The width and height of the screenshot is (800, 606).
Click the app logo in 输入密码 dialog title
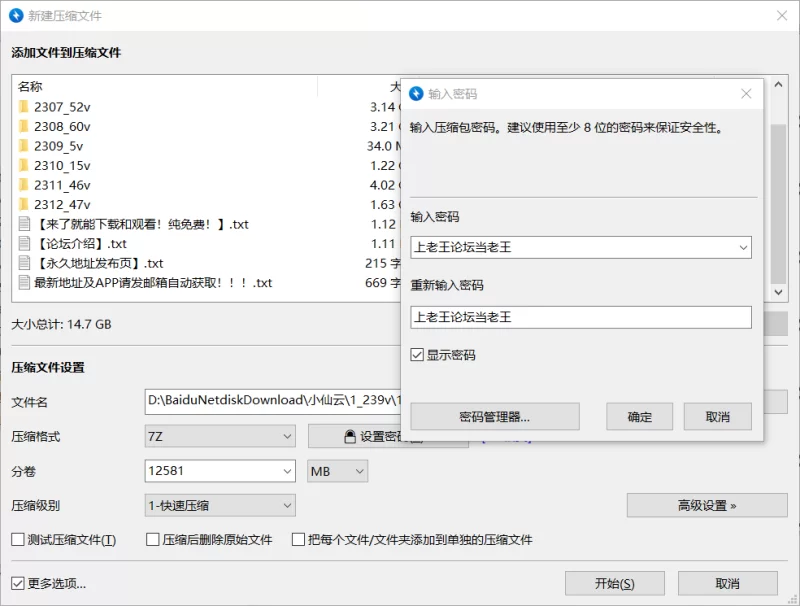(416, 93)
